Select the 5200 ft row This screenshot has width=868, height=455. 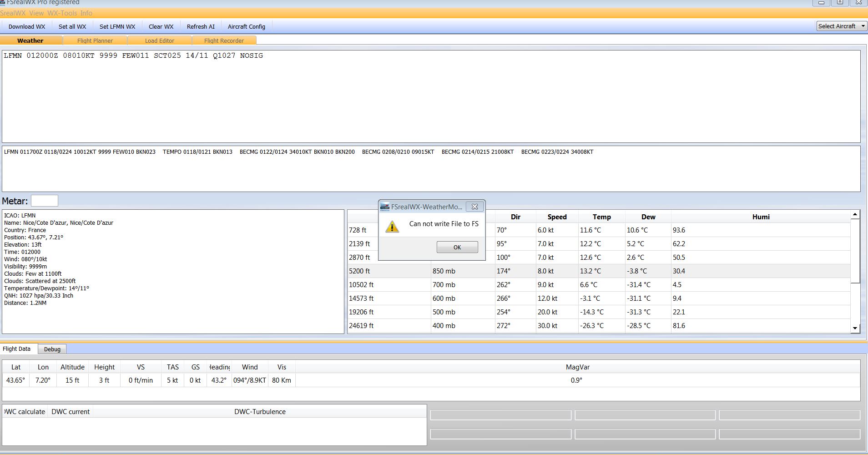599,271
